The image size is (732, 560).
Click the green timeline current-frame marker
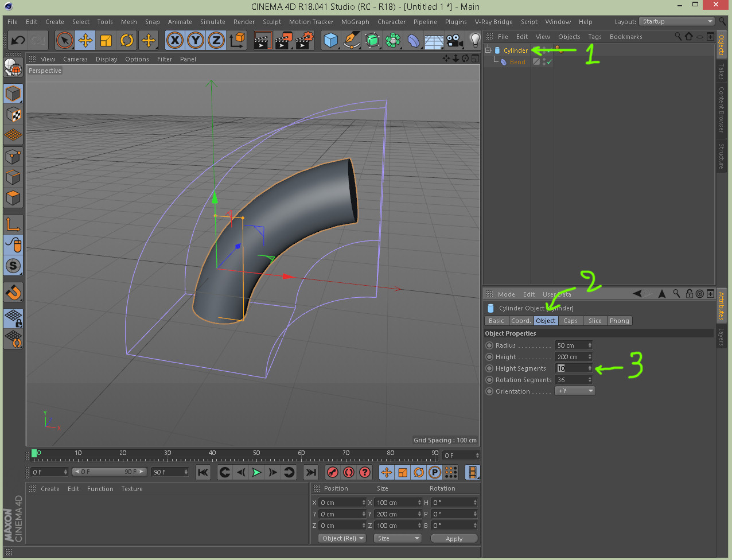pyautogui.click(x=34, y=453)
